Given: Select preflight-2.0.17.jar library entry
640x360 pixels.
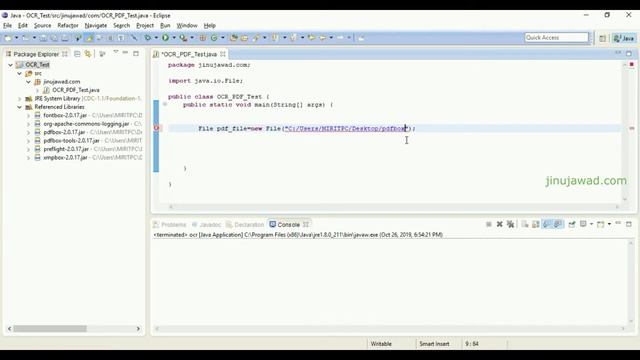Looking at the screenshot, I should (66, 149).
